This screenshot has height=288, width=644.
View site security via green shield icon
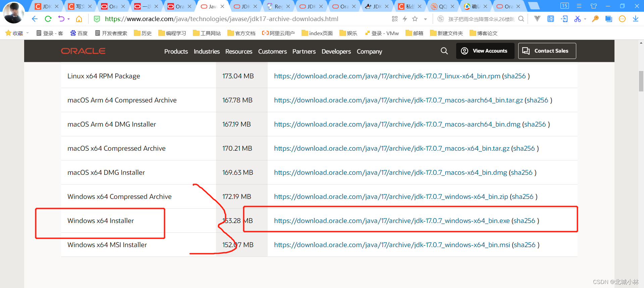[97, 19]
